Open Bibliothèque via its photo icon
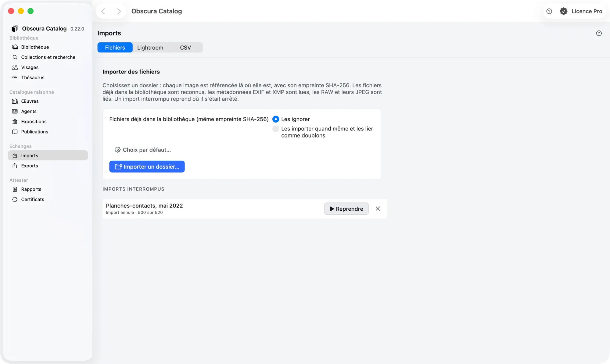Image resolution: width=610 pixels, height=364 pixels. (x=15, y=47)
